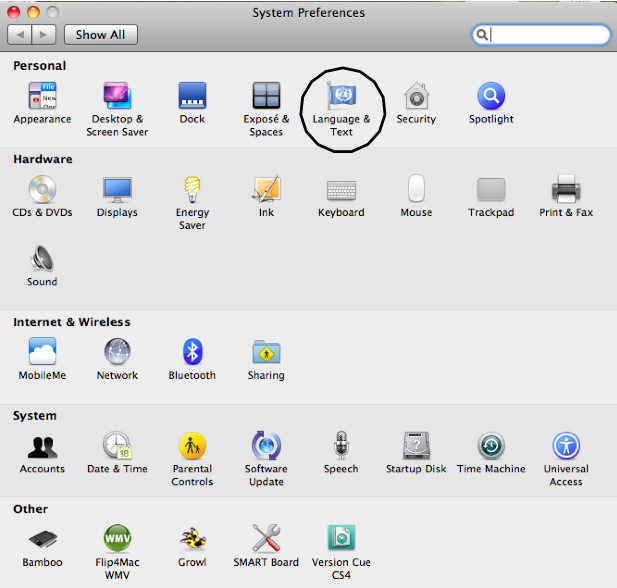Close the System Preferences window
This screenshot has height=588, width=617.
(x=13, y=13)
